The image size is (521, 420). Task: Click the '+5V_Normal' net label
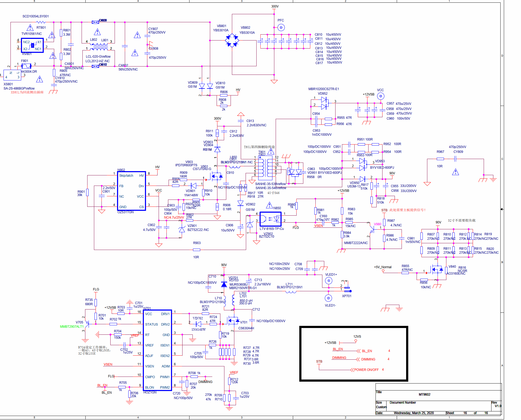[383, 267]
